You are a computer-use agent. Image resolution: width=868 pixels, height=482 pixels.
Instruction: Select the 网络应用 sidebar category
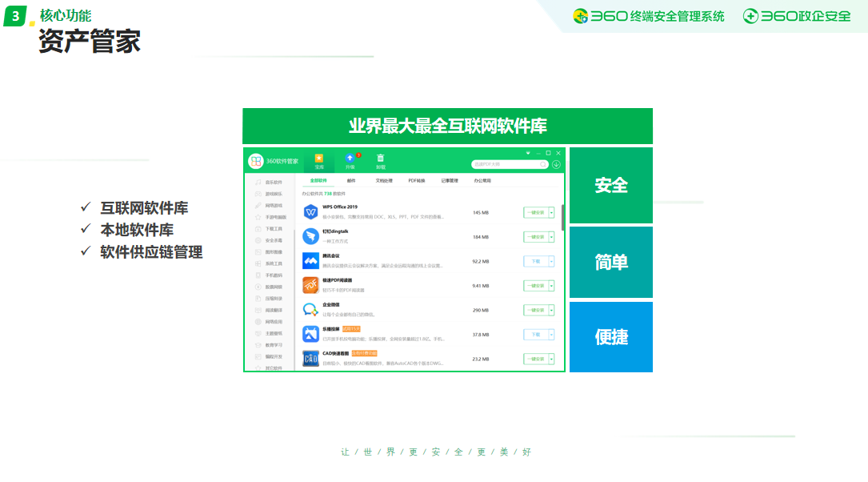[x=270, y=322]
